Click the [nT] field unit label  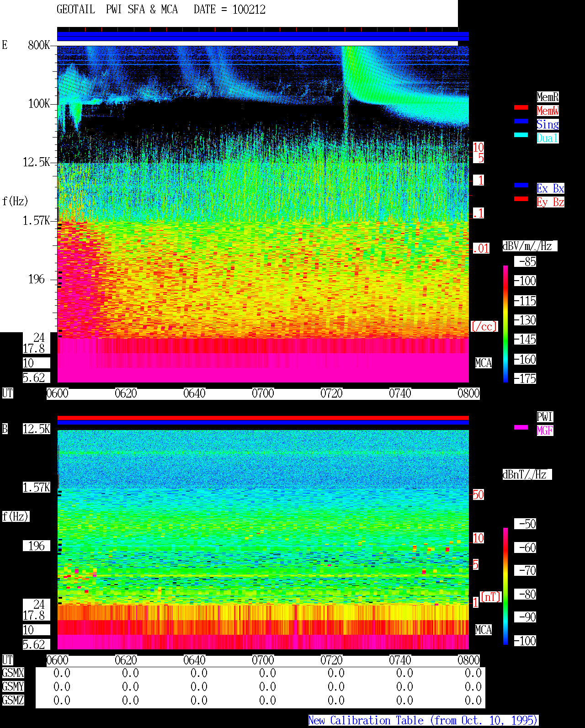[x=491, y=597]
